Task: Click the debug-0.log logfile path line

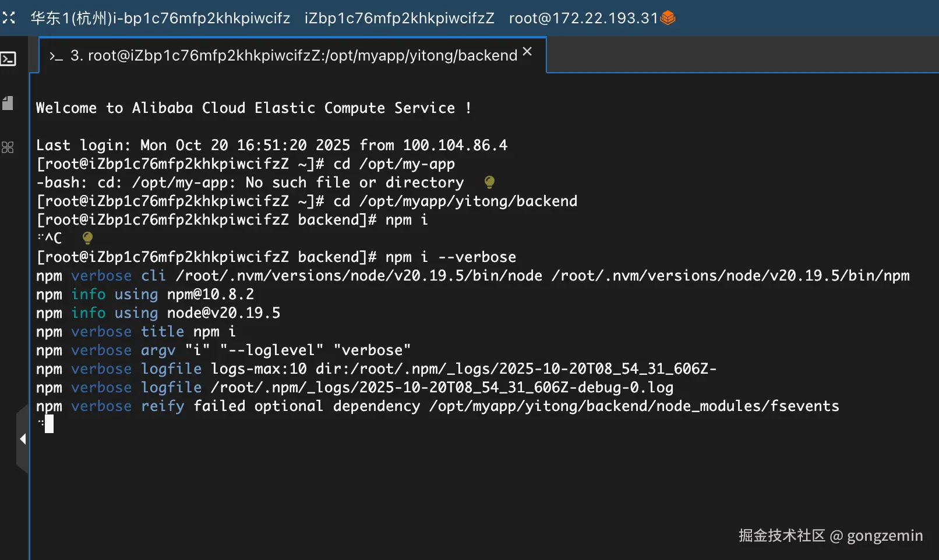Action: (442, 387)
